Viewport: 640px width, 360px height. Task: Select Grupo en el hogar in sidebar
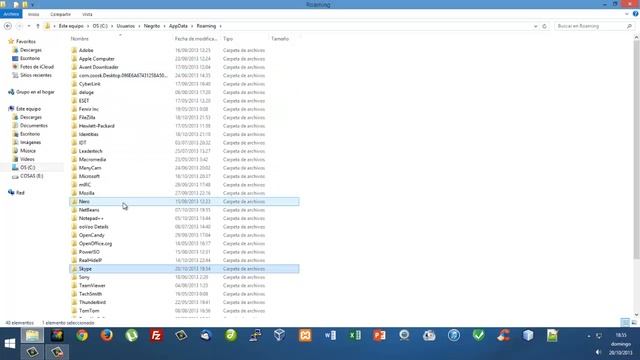pos(35,92)
